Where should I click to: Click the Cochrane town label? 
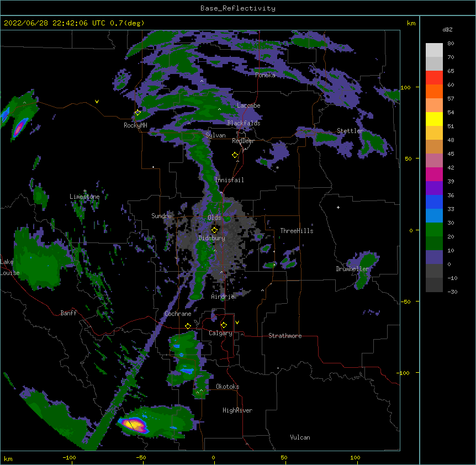pos(178,314)
